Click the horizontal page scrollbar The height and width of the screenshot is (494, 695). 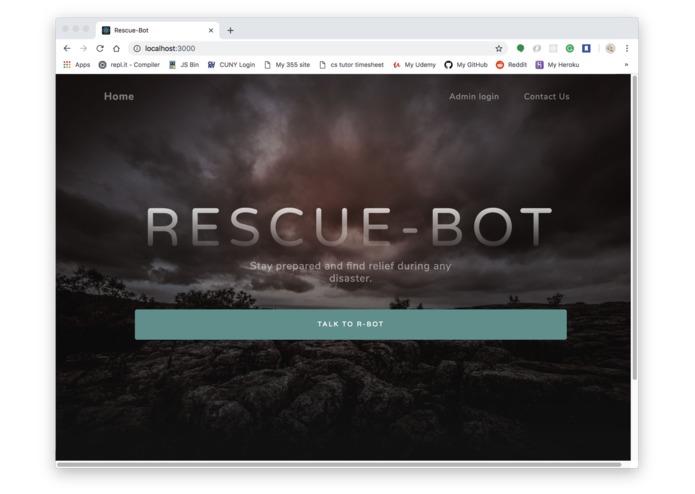coord(339,464)
